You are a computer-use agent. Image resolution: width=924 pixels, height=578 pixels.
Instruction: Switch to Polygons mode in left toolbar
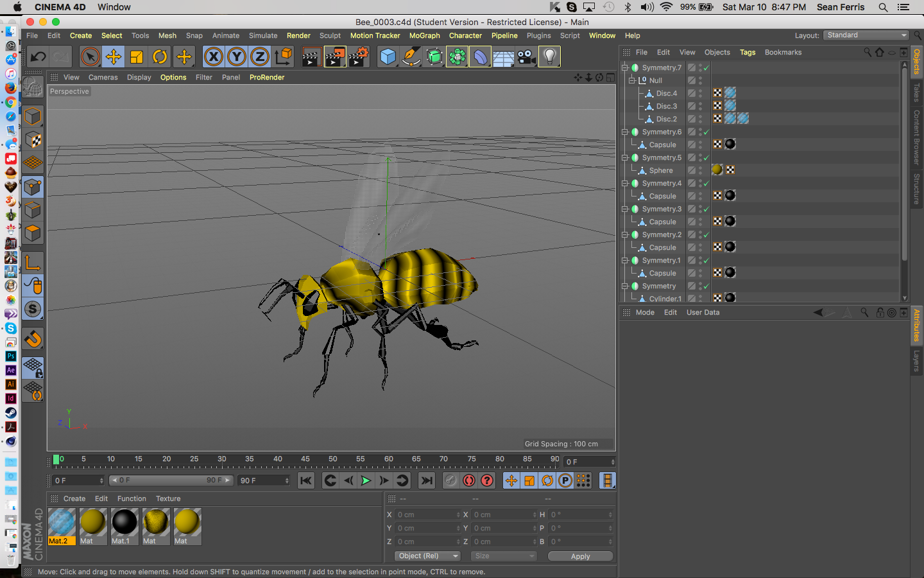(x=33, y=233)
